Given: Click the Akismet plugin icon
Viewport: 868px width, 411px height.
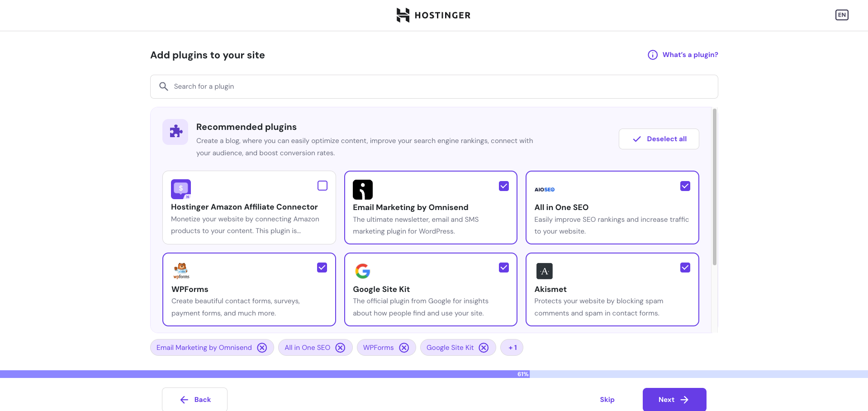Looking at the screenshot, I should (x=544, y=271).
